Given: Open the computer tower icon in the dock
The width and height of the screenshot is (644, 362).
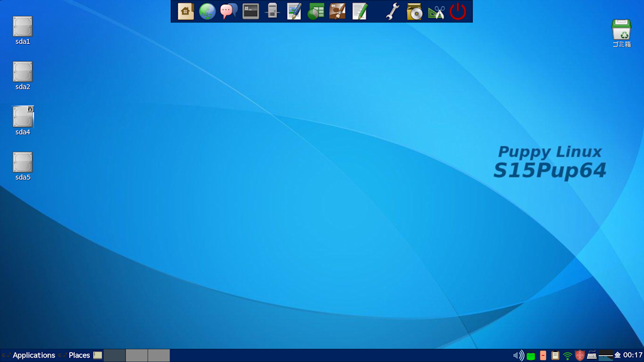Looking at the screenshot, I should click(272, 11).
